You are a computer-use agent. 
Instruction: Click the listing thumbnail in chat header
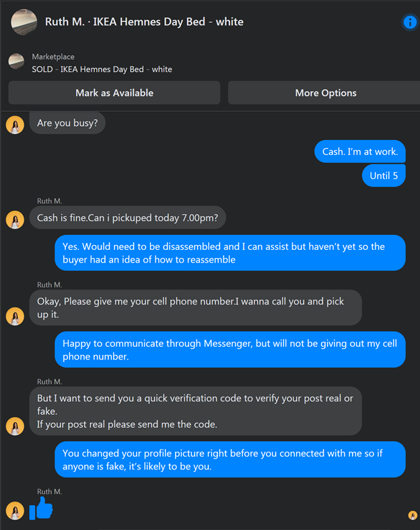point(24,22)
